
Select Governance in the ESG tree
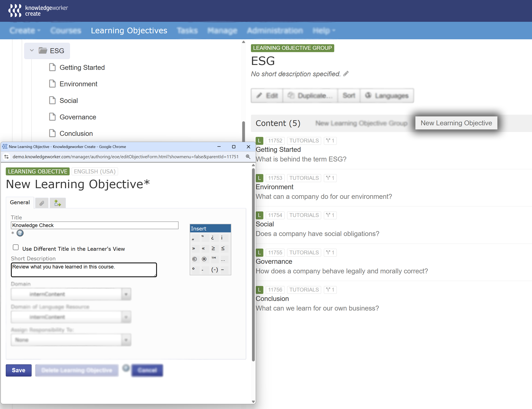[x=78, y=117]
